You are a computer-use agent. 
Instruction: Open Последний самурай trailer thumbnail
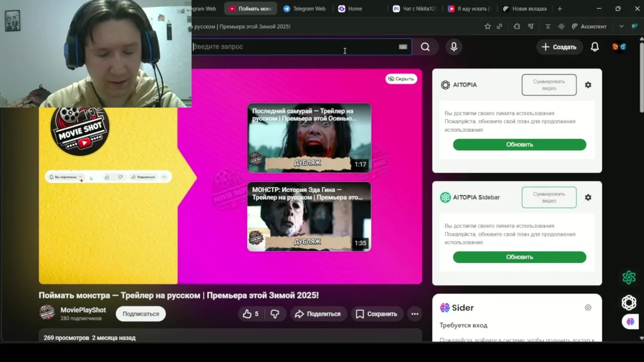pyautogui.click(x=309, y=138)
